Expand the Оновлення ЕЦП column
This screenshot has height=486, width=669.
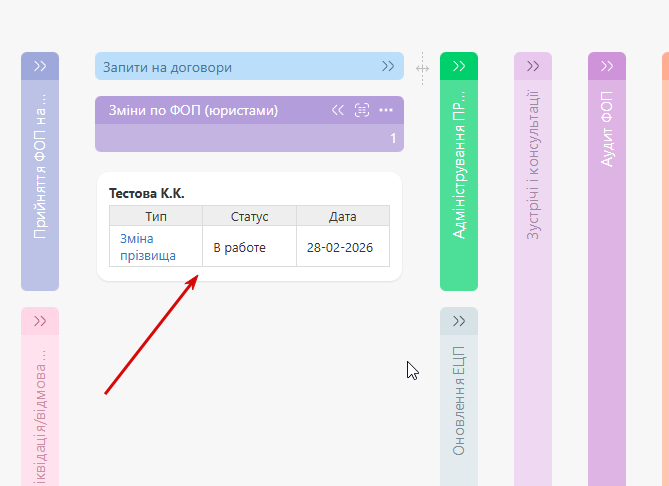[x=459, y=321]
